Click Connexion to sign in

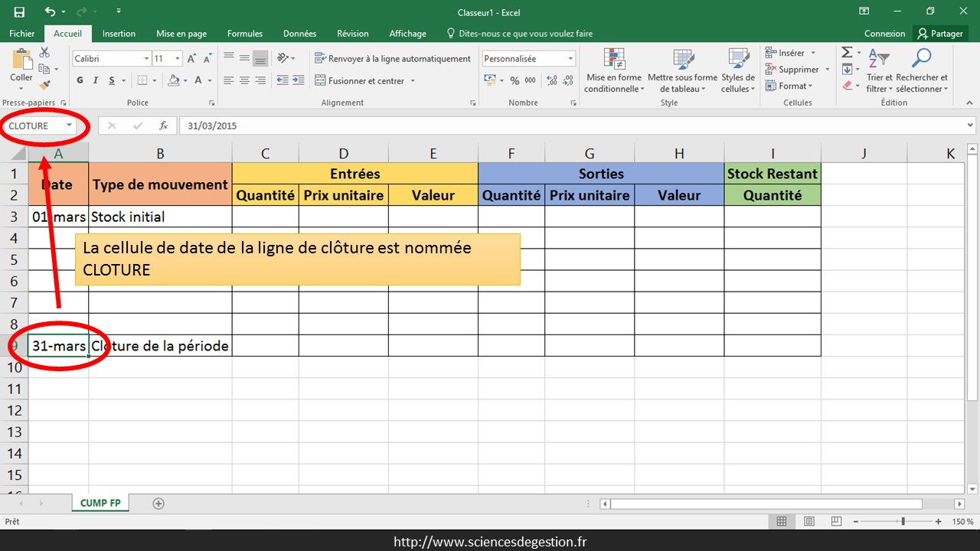click(884, 34)
